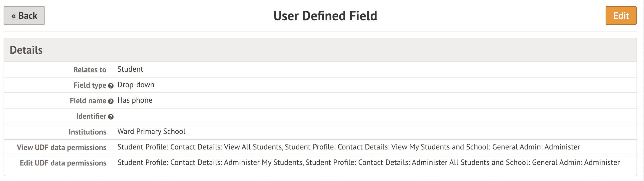Click the Field name label
Viewport: 644px width, 181px height.
88,101
